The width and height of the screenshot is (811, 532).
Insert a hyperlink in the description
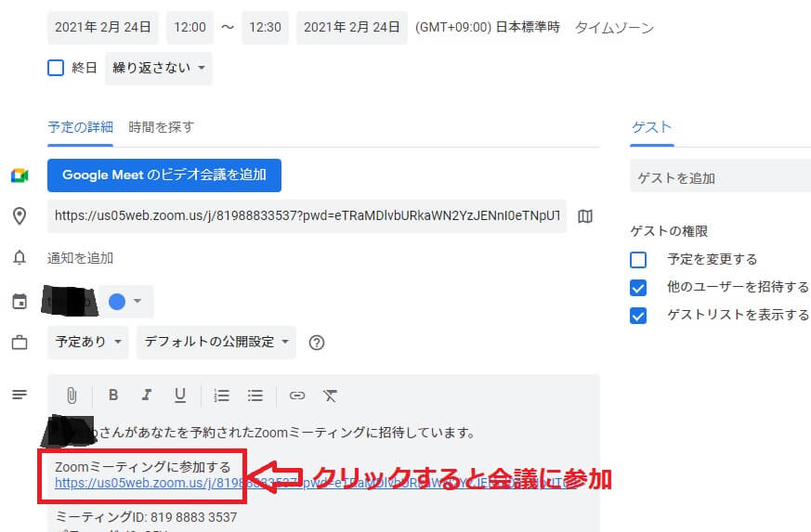point(296,396)
